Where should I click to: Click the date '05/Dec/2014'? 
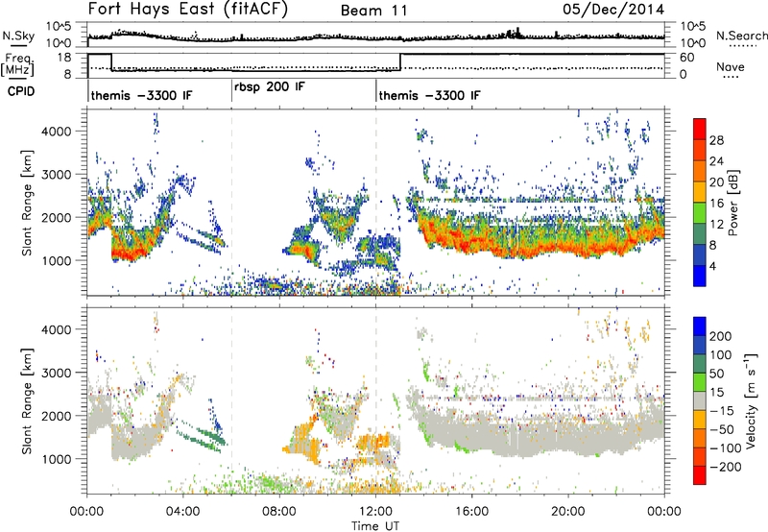tap(613, 9)
